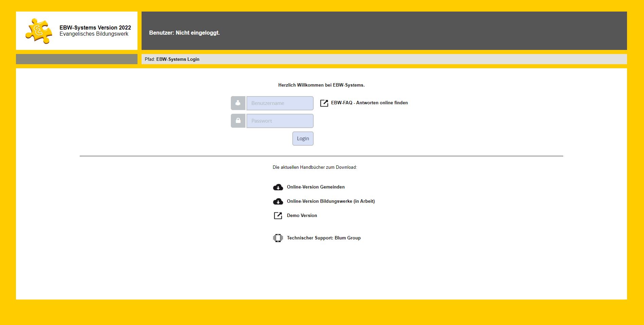Image resolution: width=644 pixels, height=325 pixels.
Task: Click the external link icon next to EBW-FAQ
Action: (x=324, y=103)
